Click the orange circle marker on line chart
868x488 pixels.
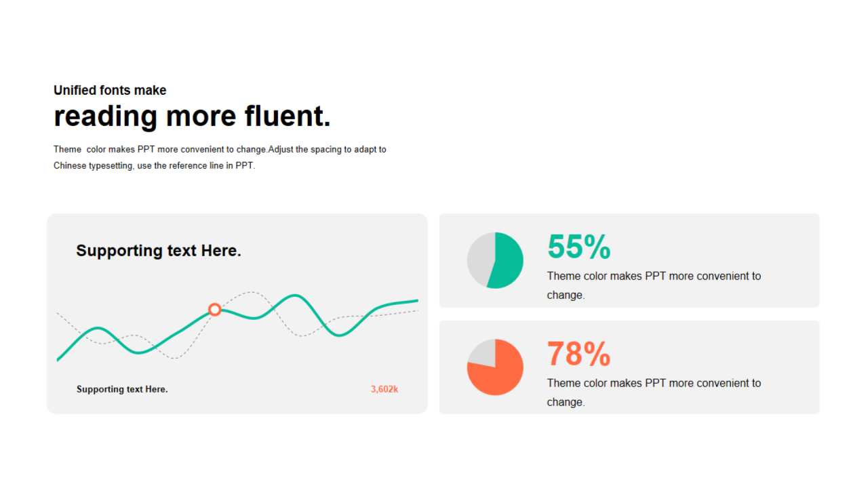pyautogui.click(x=214, y=310)
